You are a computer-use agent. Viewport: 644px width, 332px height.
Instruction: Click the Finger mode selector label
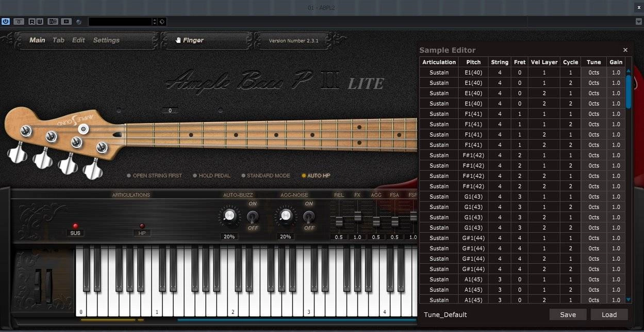(x=193, y=40)
